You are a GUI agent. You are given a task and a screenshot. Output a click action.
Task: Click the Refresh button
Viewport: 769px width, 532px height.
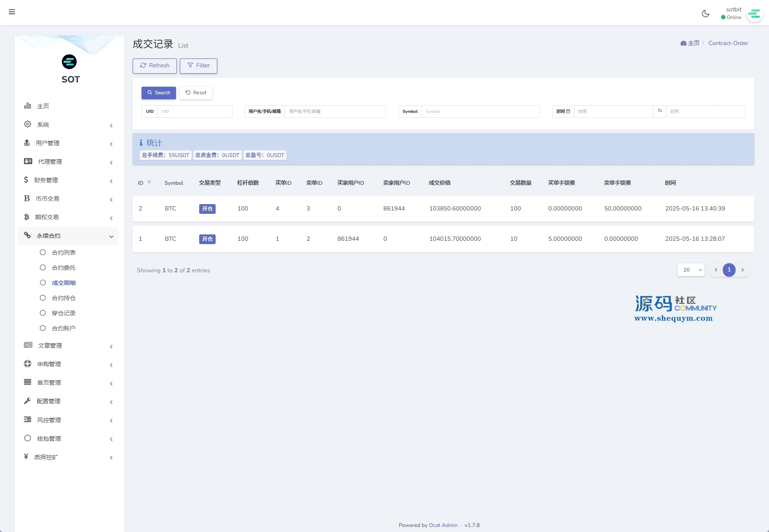coord(155,66)
